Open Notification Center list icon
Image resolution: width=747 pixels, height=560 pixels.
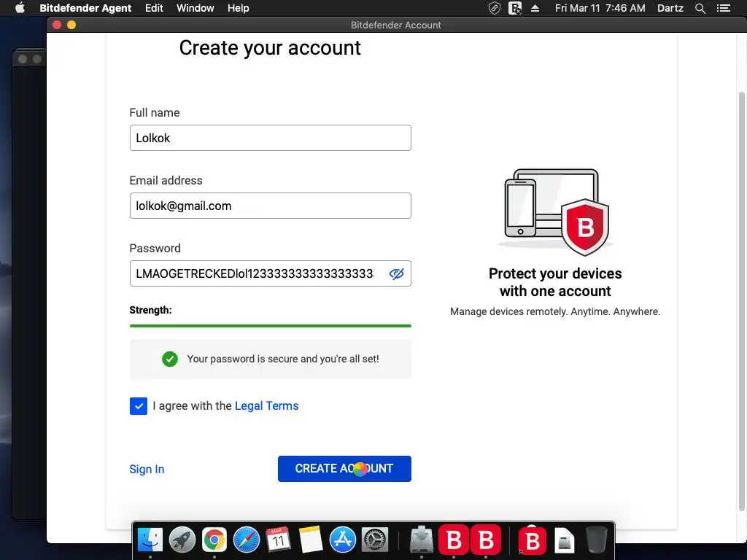click(723, 8)
